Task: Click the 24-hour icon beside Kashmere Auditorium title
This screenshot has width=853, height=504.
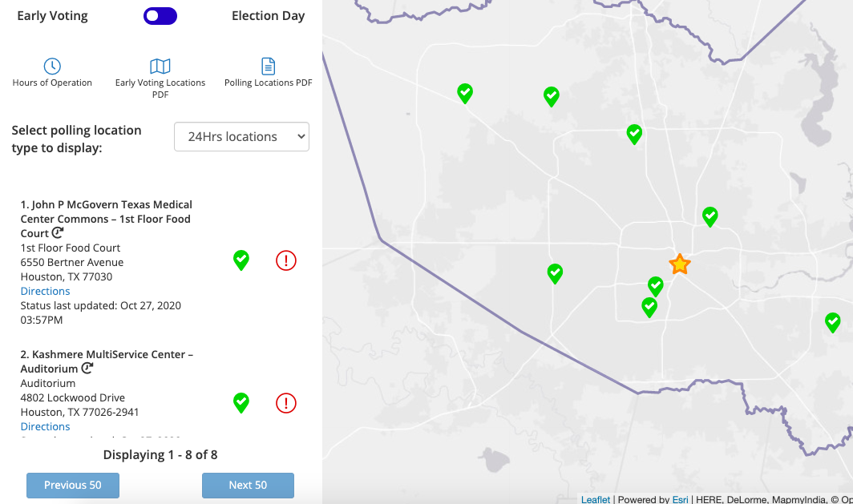Action: coord(87,369)
